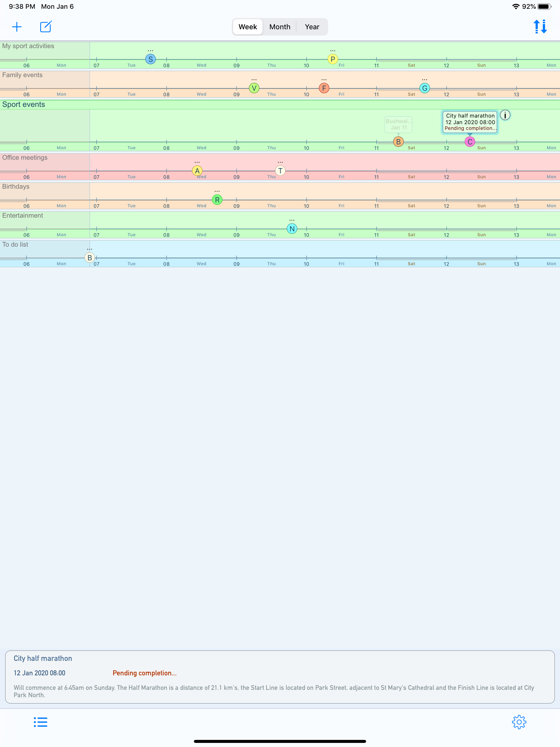Viewport: 560px width, 747px height.
Task: Select the S marker in My sport activities
Action: (150, 59)
